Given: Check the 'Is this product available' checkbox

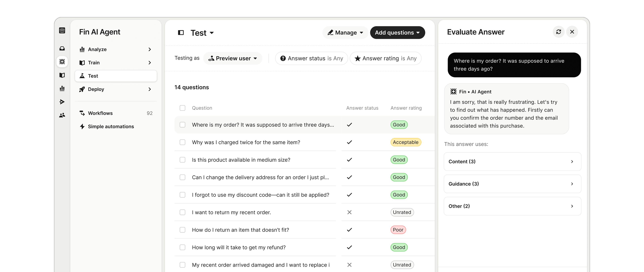Looking at the screenshot, I should (182, 160).
